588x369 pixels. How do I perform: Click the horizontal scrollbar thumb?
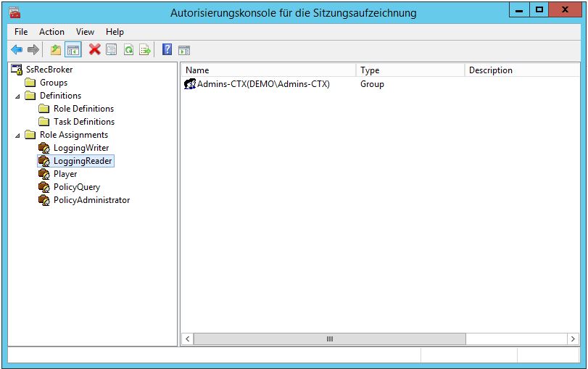pos(330,339)
